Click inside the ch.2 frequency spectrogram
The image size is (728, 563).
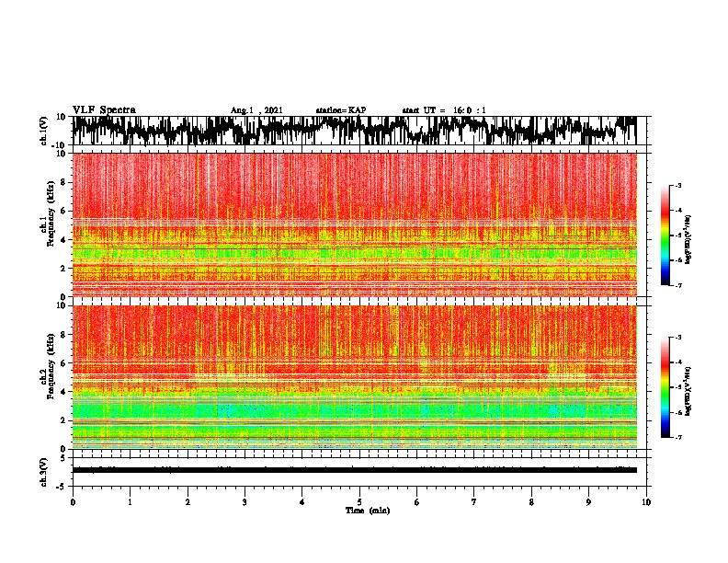[x=355, y=377]
